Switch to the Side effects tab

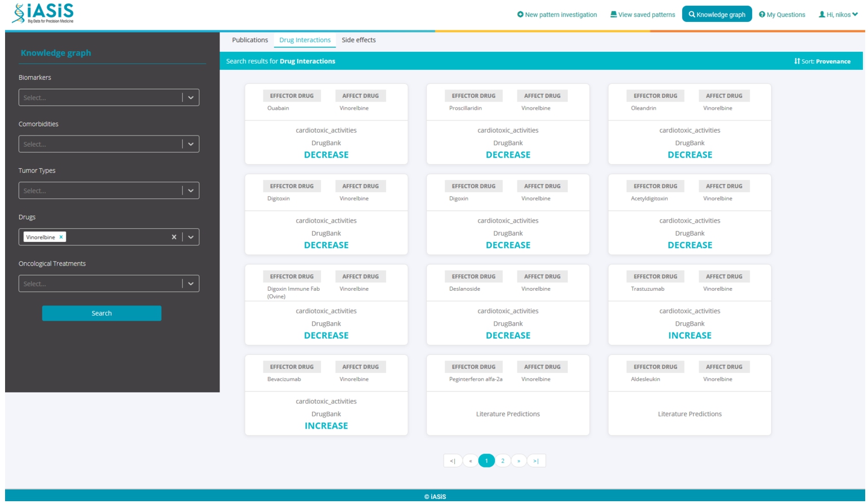[x=359, y=40]
